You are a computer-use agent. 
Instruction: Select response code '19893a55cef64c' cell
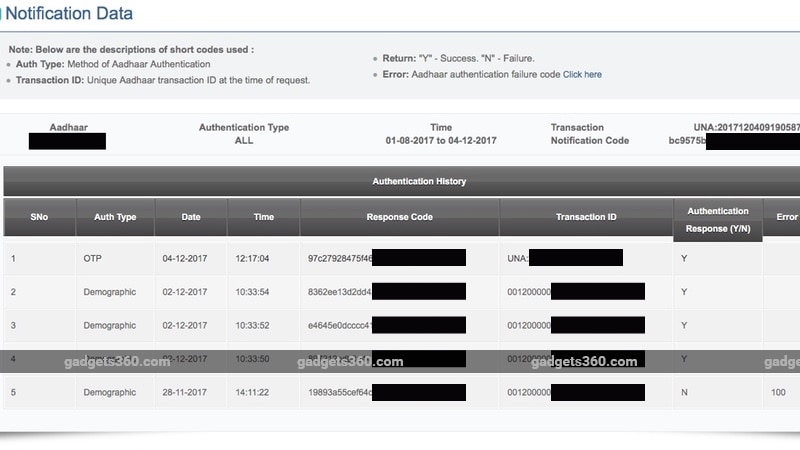tap(340, 392)
